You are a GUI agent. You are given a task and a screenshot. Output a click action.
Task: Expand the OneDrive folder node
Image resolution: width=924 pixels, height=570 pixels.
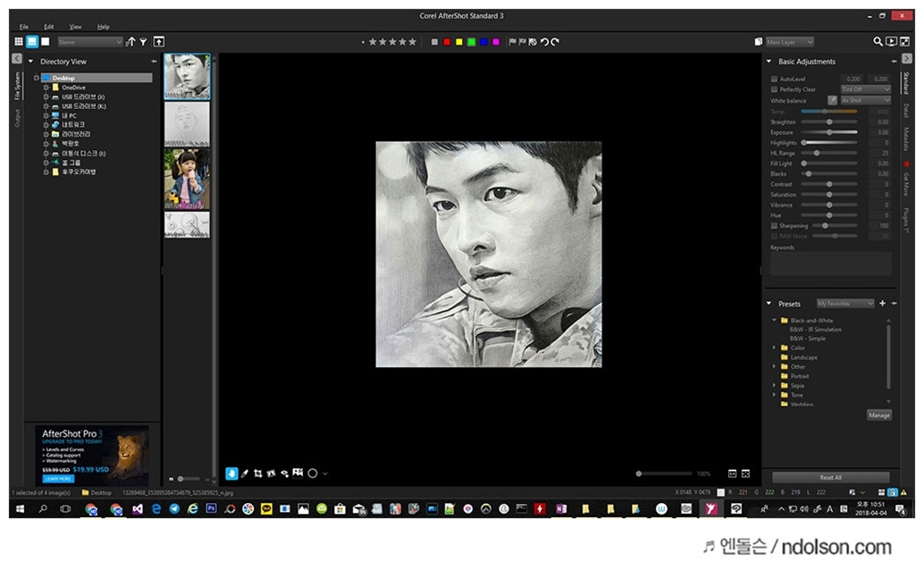tap(46, 88)
